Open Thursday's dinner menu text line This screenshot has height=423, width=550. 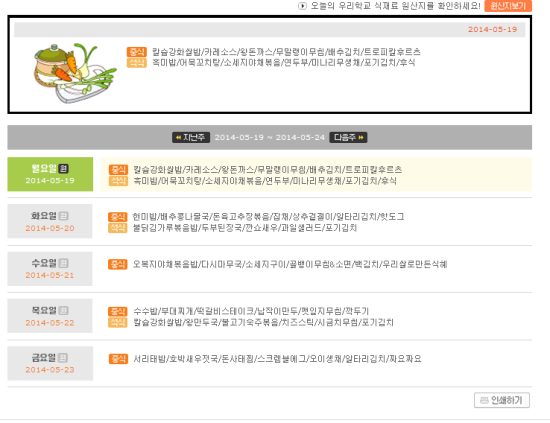(x=263, y=322)
